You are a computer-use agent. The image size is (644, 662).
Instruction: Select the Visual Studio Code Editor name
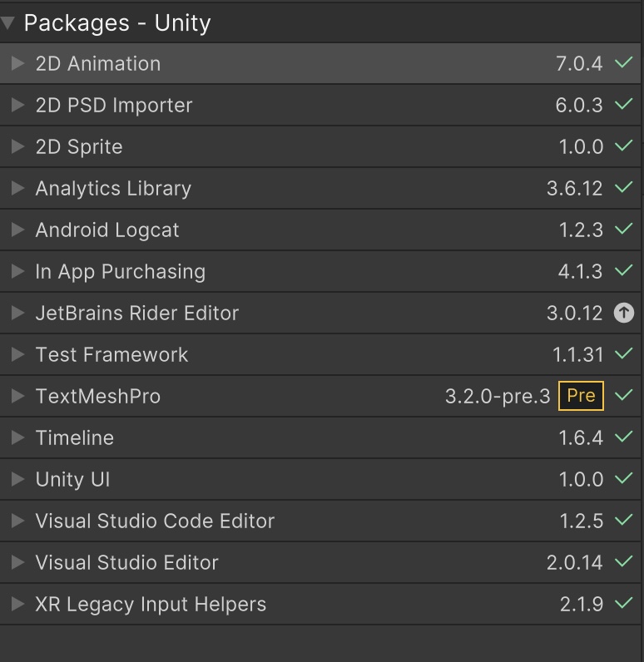(155, 521)
